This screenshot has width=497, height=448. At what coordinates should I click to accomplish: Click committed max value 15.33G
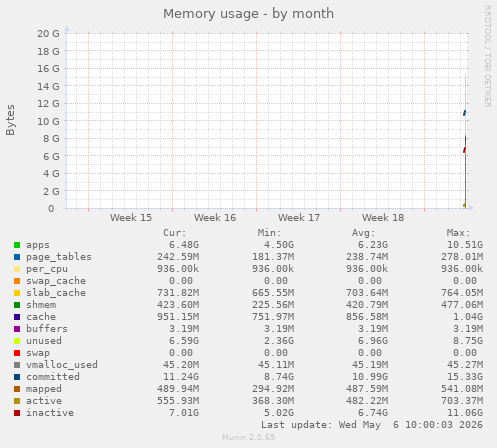click(x=465, y=377)
